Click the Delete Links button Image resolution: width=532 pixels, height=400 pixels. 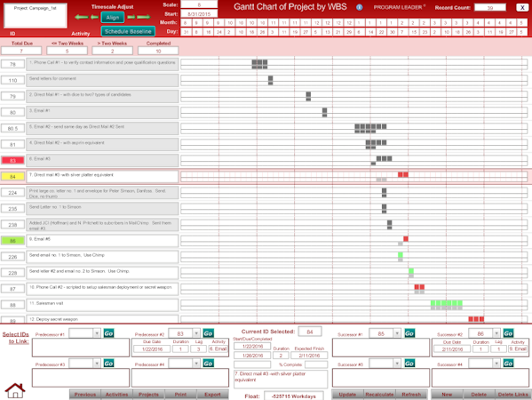[x=513, y=395]
